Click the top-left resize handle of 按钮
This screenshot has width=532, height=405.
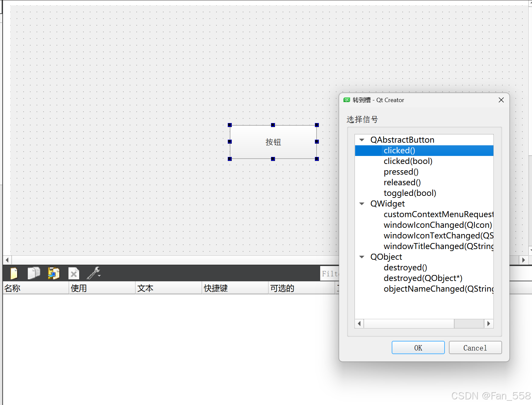pos(230,125)
